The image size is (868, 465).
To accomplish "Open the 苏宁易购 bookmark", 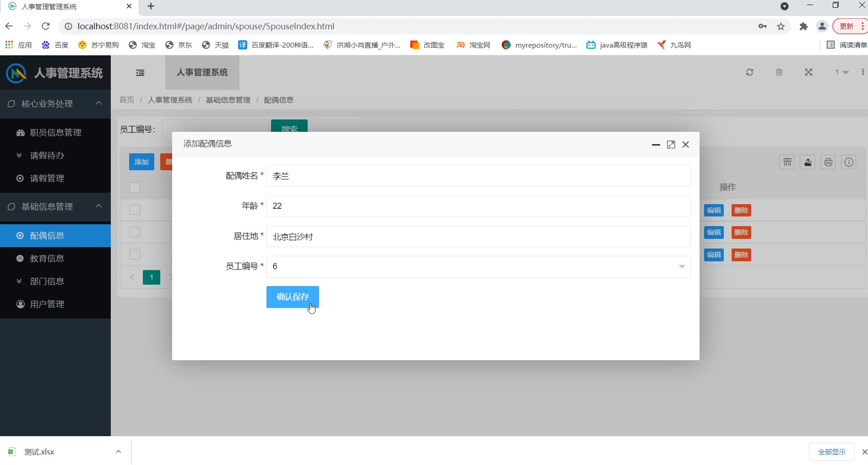I will click(98, 45).
